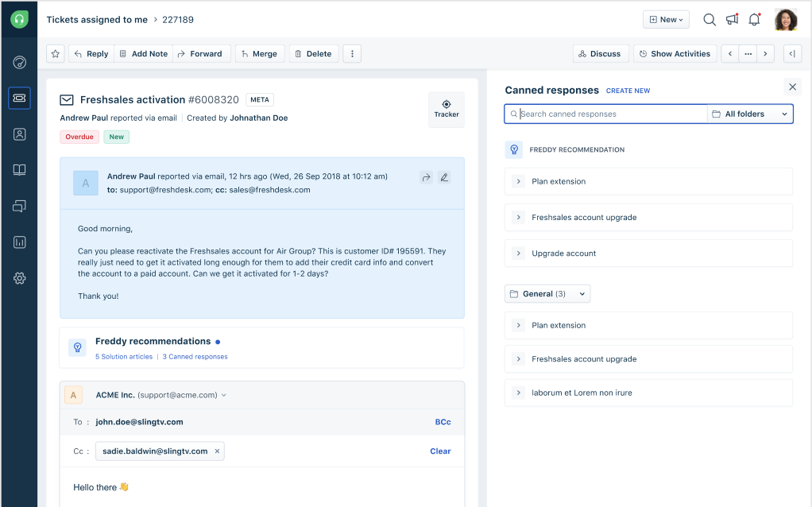
Task: Click the Hello there reply text
Action: coord(100,487)
